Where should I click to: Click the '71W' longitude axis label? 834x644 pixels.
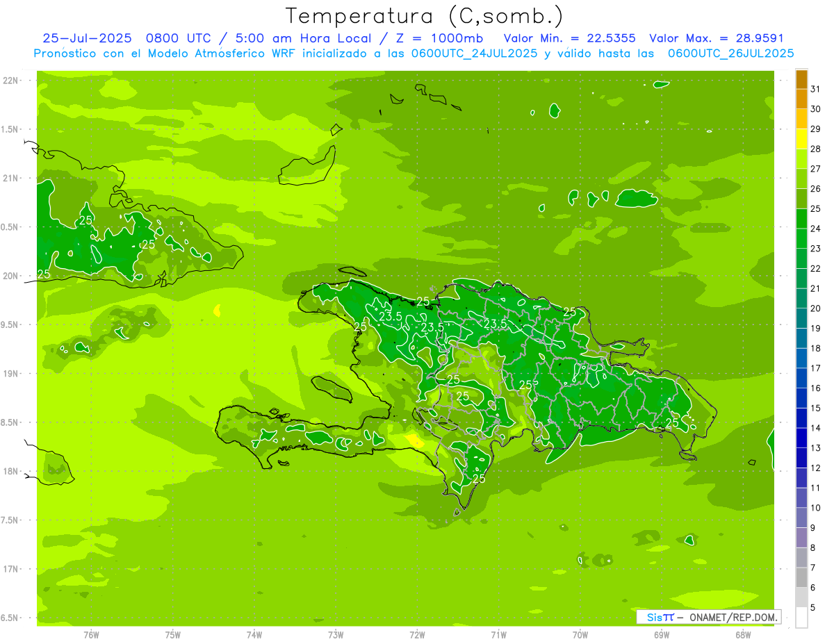(x=498, y=634)
